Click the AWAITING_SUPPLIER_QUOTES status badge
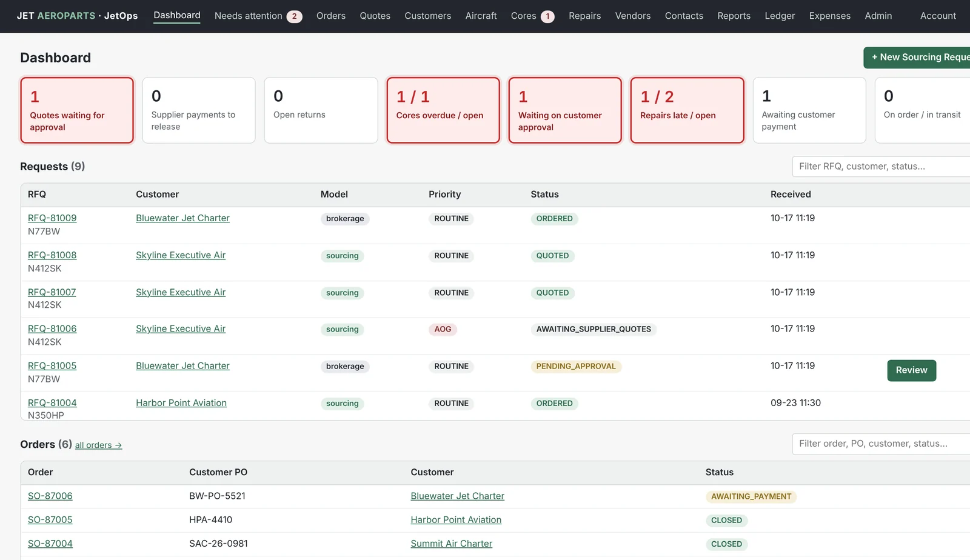 (x=594, y=329)
